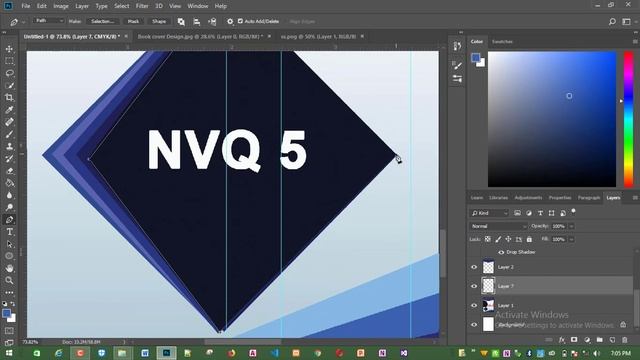Open Word from the taskbar
This screenshot has width=640, height=360.
coord(145,353)
